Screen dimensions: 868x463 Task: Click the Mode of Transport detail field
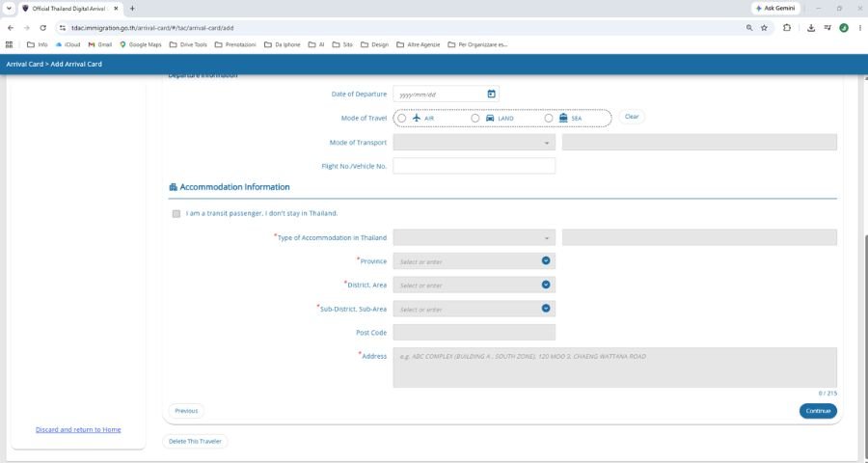click(x=699, y=143)
